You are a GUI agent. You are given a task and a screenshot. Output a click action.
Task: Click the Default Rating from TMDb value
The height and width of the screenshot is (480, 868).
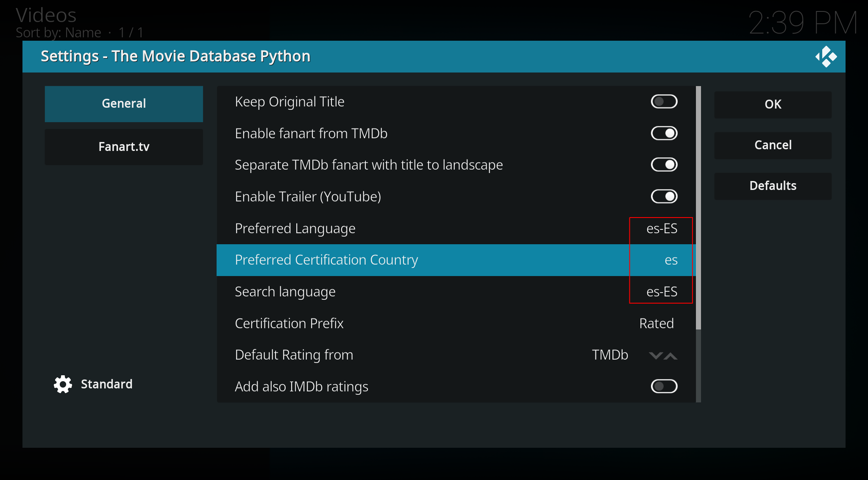pos(609,355)
